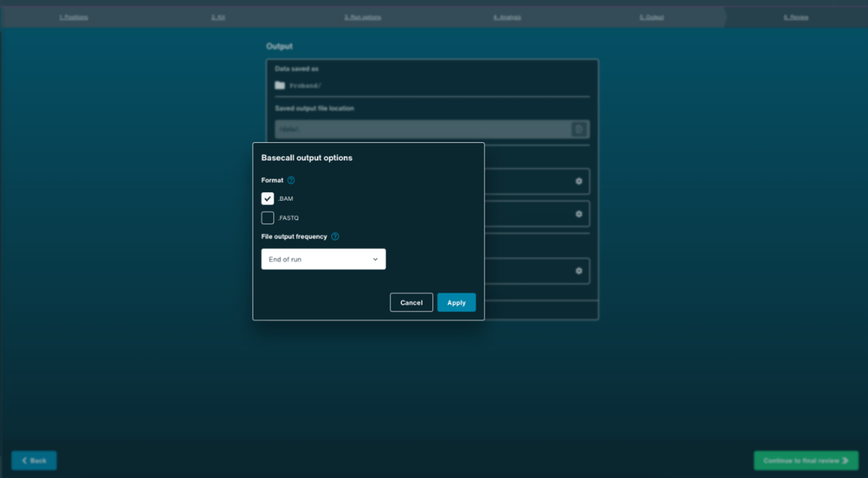The image size is (868, 478).
Task: Click the lowest gear icon in Output panel
Action: pyautogui.click(x=579, y=271)
